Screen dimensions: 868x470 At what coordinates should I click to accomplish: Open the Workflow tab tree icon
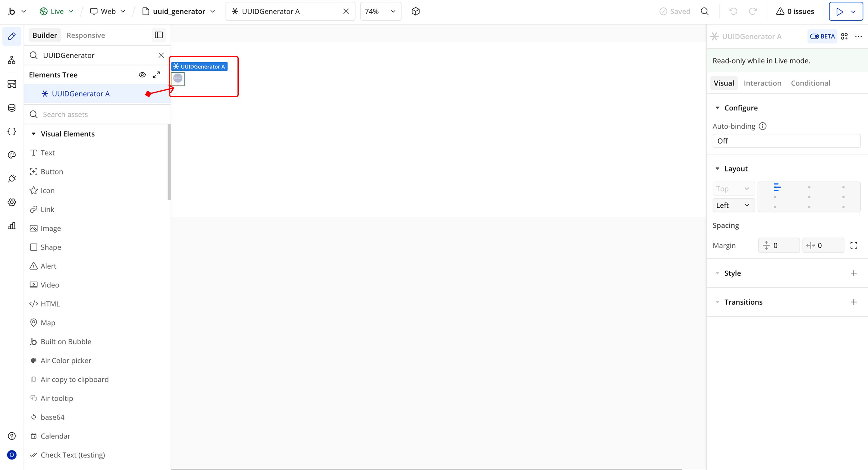pyautogui.click(x=12, y=60)
